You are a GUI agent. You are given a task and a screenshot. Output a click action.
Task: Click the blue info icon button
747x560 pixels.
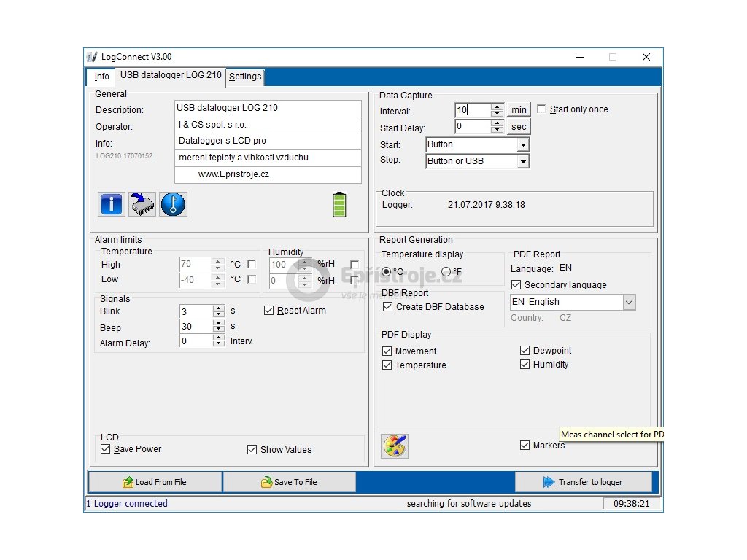click(x=111, y=204)
